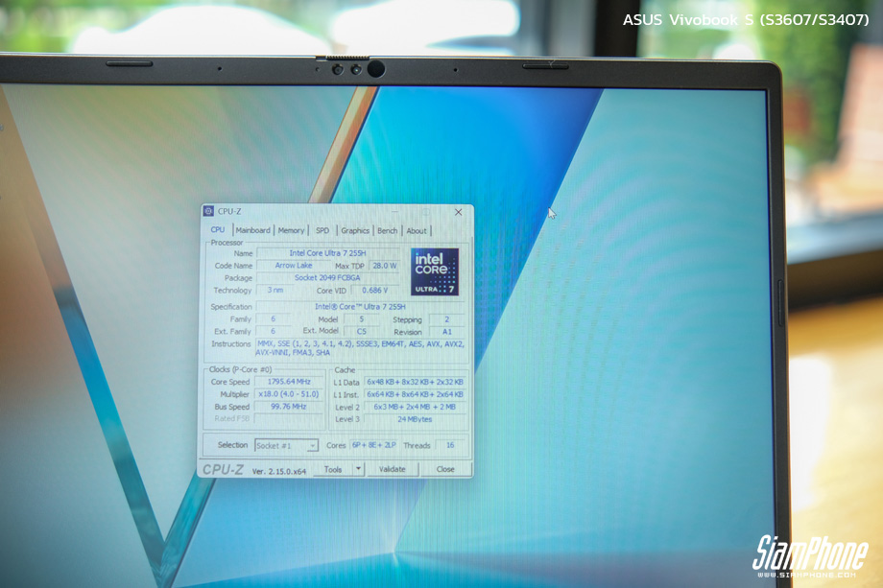Click the Package value "Socket 2049 FCBGA"

click(x=327, y=278)
